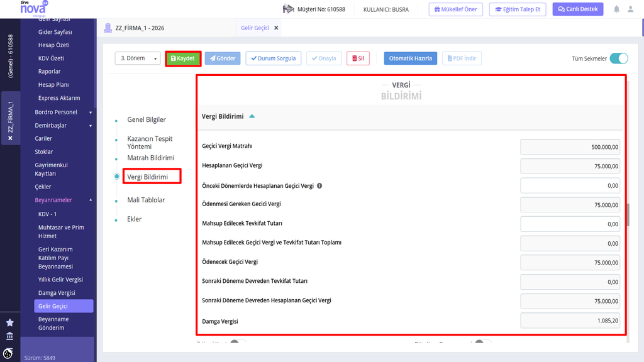Open Damga Vergisi in the sidebar
644x362 pixels.
tap(57, 293)
